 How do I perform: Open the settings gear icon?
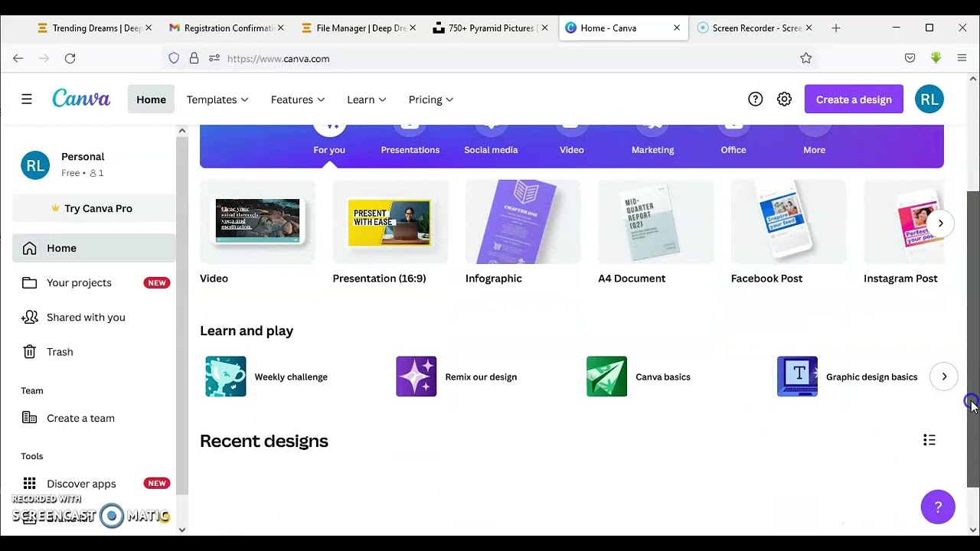click(x=784, y=99)
